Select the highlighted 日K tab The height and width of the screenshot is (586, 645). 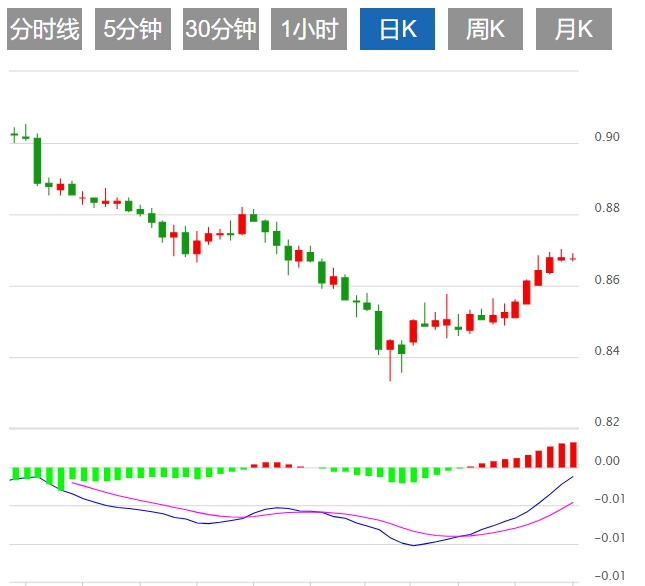tap(397, 30)
